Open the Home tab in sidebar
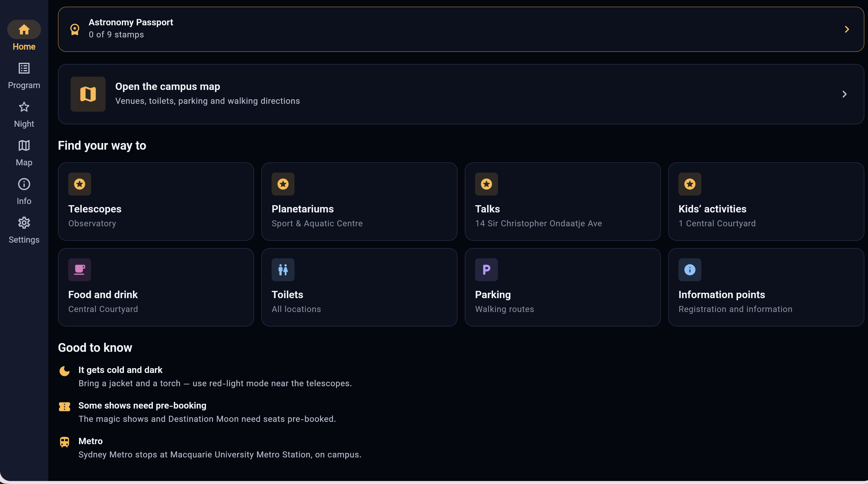This screenshot has height=484, width=868. (x=24, y=36)
